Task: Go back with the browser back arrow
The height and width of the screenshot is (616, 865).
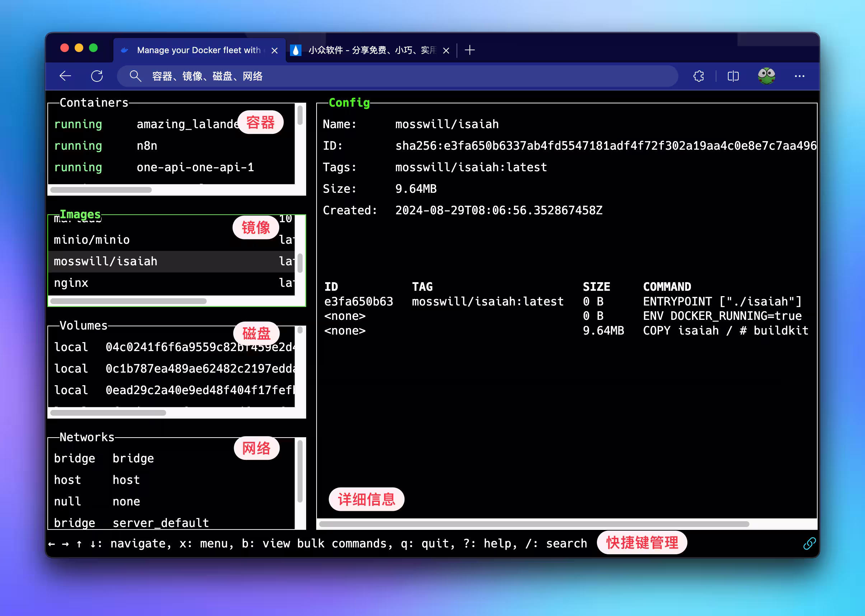Action: (65, 76)
